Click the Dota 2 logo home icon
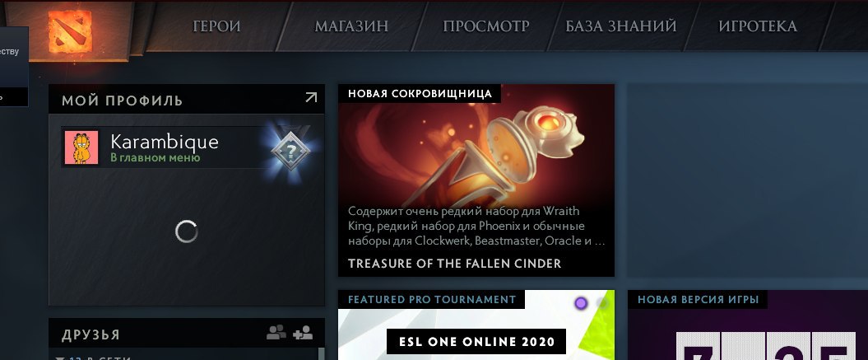 [x=70, y=31]
